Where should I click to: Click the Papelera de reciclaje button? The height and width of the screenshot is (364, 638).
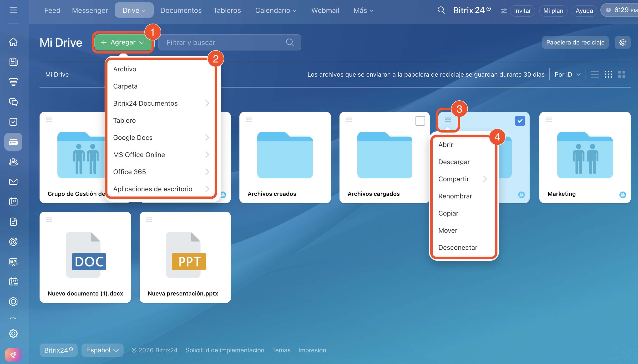click(x=575, y=42)
